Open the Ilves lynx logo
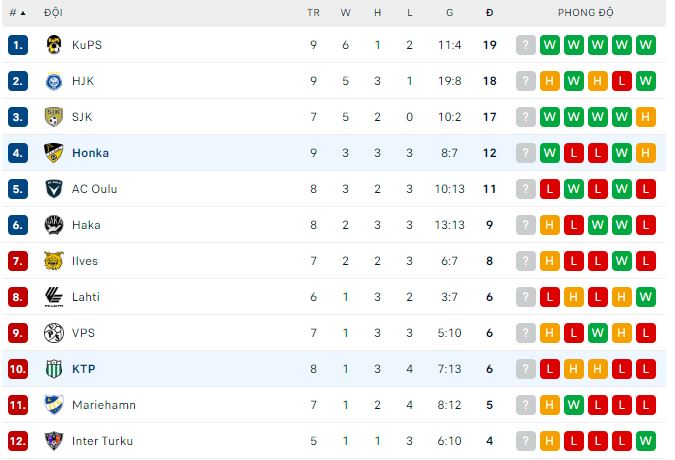 click(54, 261)
